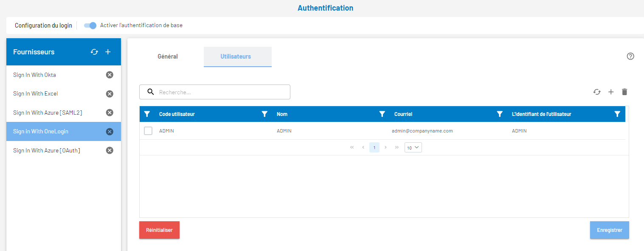The image size is (644, 251).
Task: Select the Utilisateurs tab
Action: coord(236,56)
